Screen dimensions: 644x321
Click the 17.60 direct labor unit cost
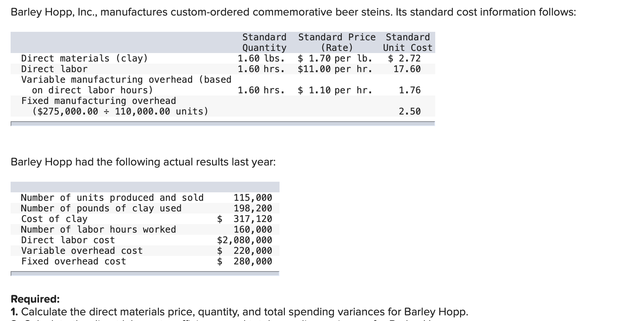pos(407,69)
